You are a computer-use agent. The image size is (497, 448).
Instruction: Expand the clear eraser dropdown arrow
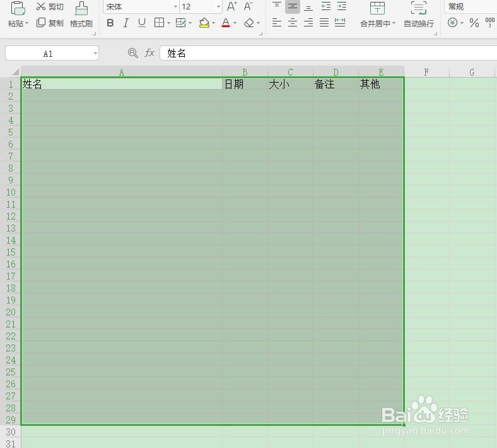click(259, 23)
